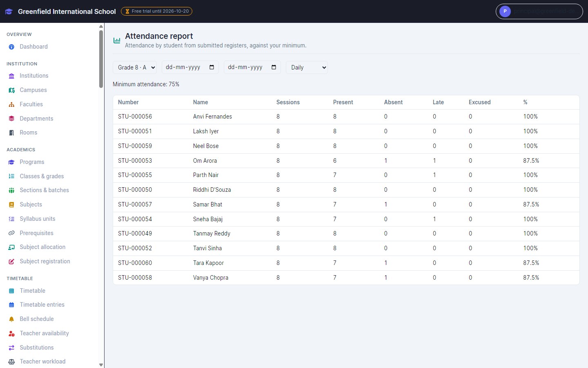588x368 pixels.
Task: Click the Dashboard sidebar icon
Action: [11, 47]
